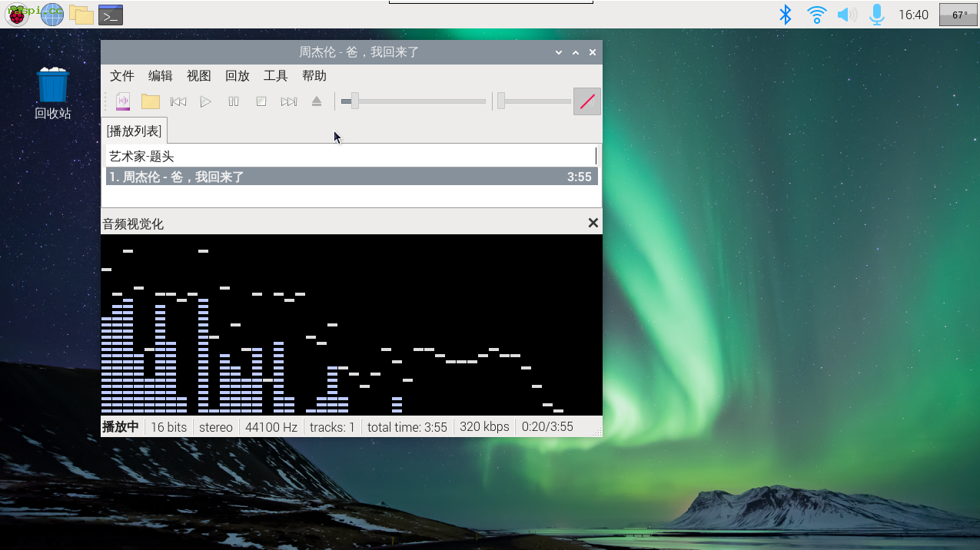Close the 音频视觉化 visualization panel
The width and height of the screenshot is (980, 550).
[x=593, y=223]
